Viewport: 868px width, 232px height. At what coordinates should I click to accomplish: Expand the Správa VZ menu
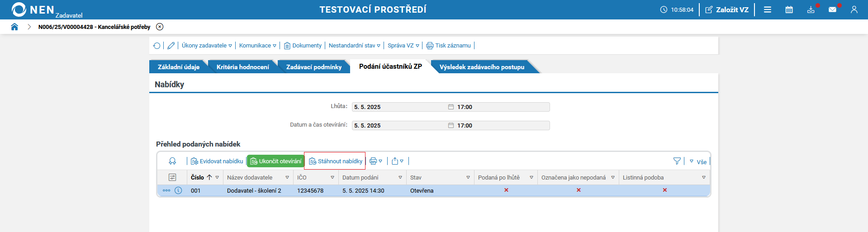tap(403, 46)
